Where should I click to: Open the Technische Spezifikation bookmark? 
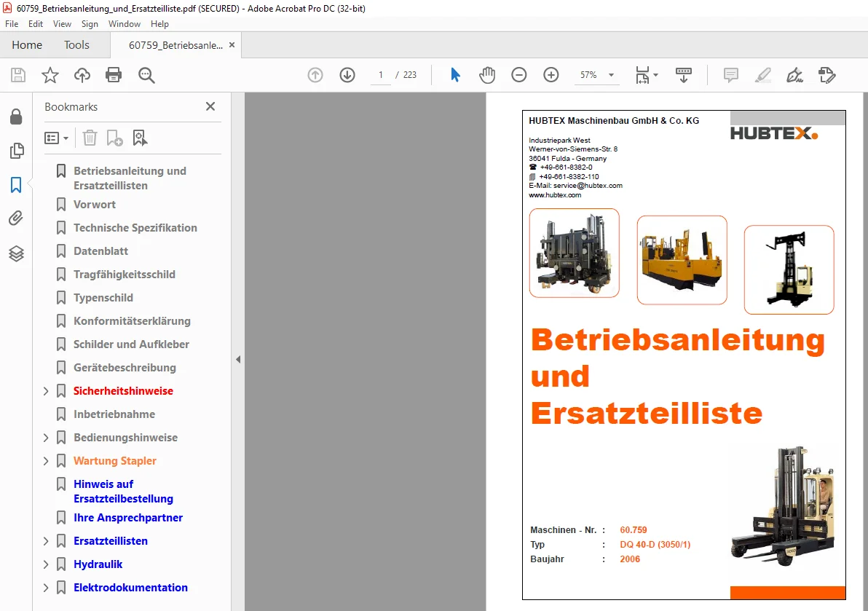[x=135, y=228]
